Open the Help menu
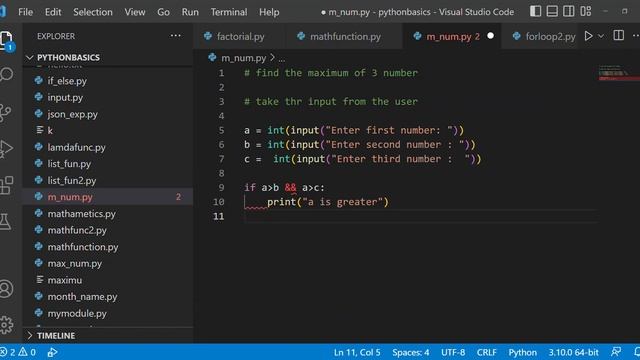This screenshot has width=640, height=360. point(269,12)
